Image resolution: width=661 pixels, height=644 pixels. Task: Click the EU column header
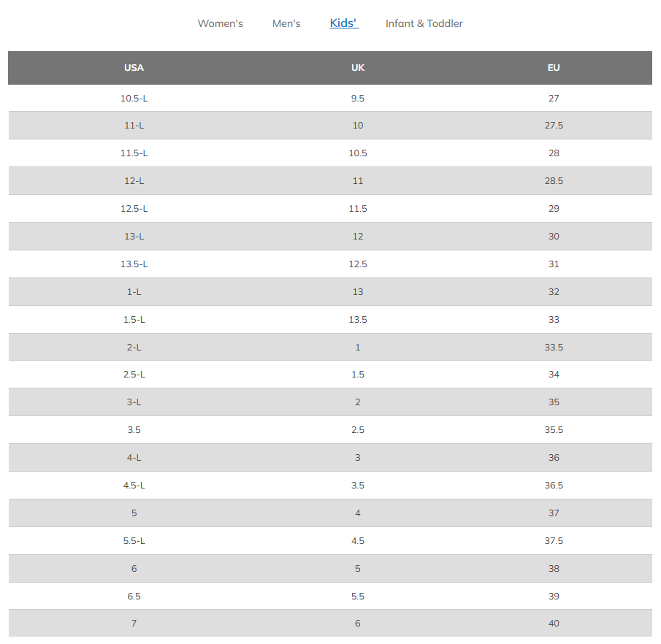pyautogui.click(x=554, y=68)
